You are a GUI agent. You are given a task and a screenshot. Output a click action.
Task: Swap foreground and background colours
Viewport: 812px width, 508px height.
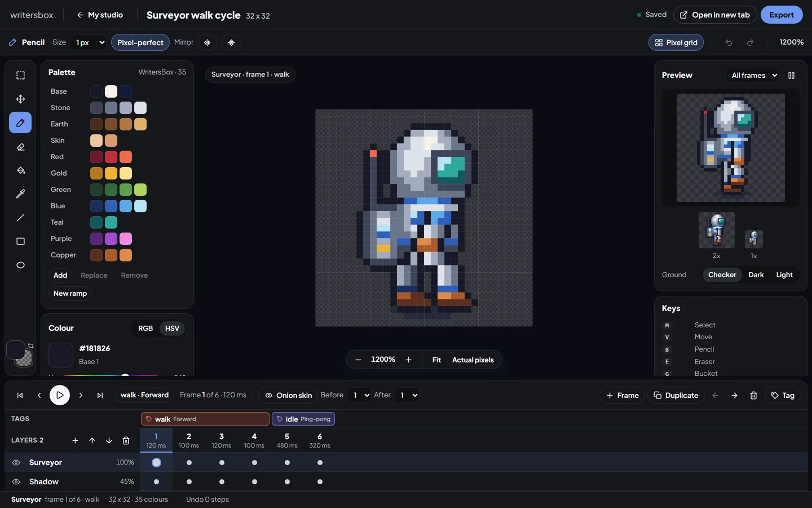[x=30, y=345]
